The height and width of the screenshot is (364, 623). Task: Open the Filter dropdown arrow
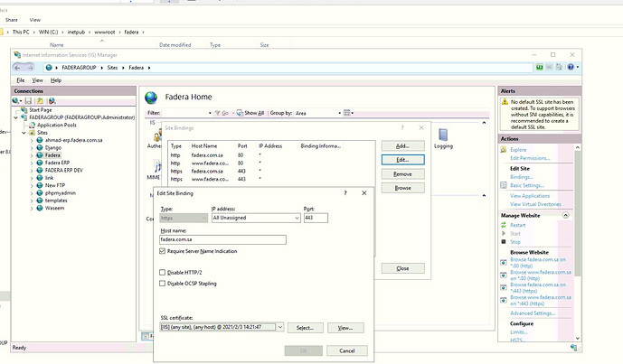pyautogui.click(x=210, y=113)
